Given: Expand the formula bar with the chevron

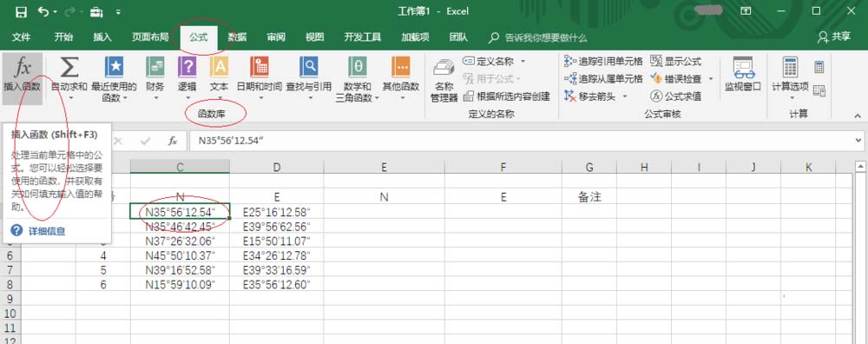Looking at the screenshot, I should point(858,141).
